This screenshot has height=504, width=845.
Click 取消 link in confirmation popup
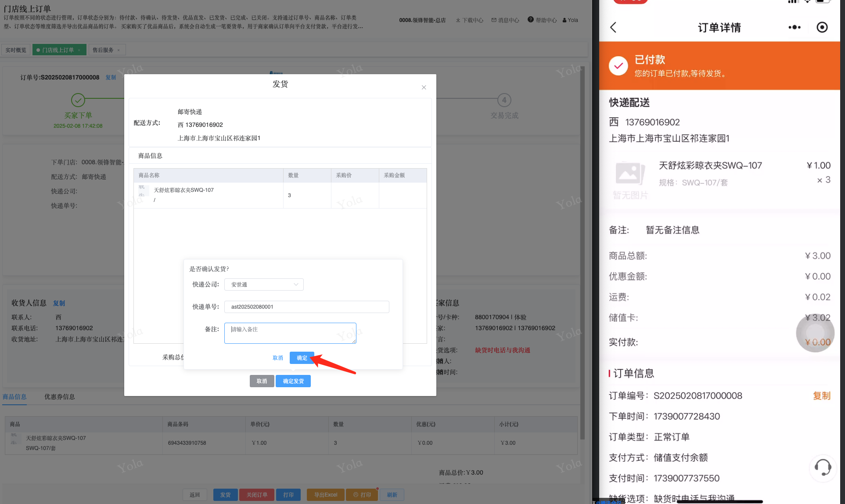pos(277,358)
